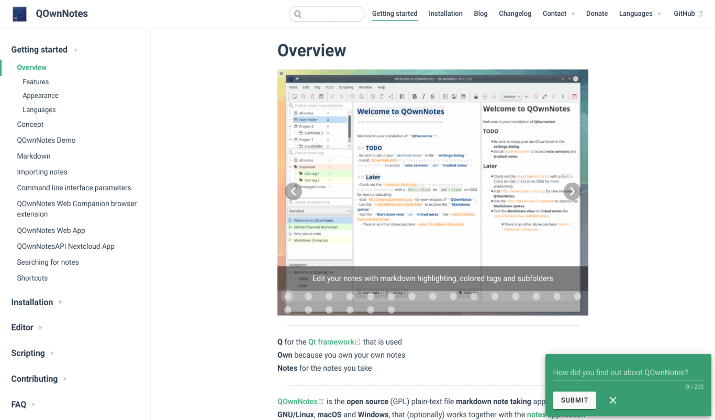This screenshot has height=420, width=715.
Task: Expand the Languages dropdown in header
Action: click(640, 14)
